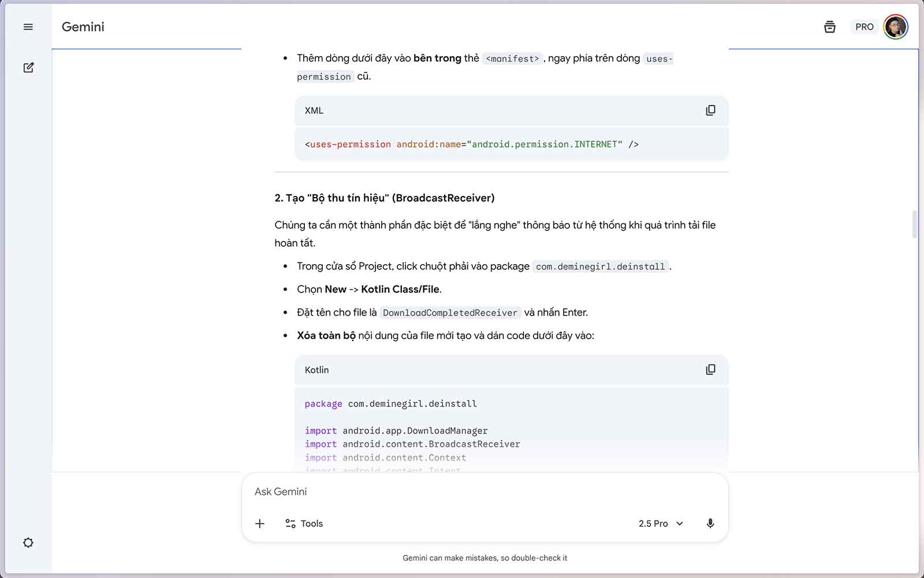Click the Gemini logo title
This screenshot has height=578, width=924.
(83, 27)
